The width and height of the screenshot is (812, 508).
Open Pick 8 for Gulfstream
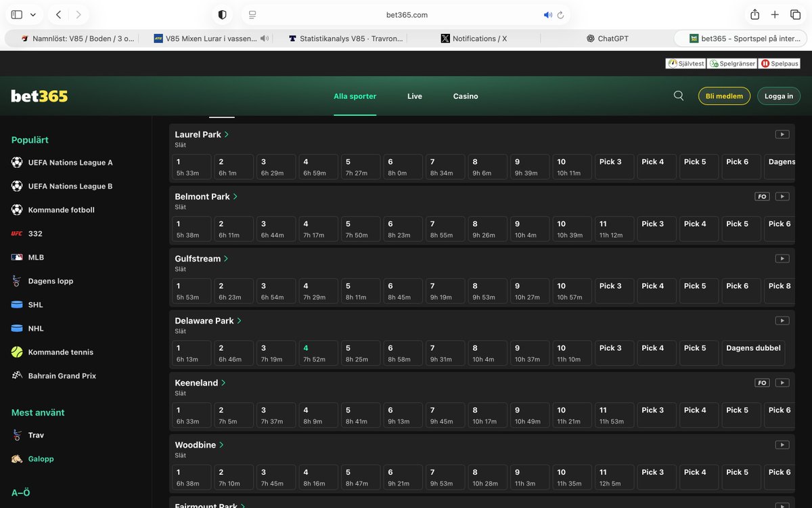[x=780, y=291]
